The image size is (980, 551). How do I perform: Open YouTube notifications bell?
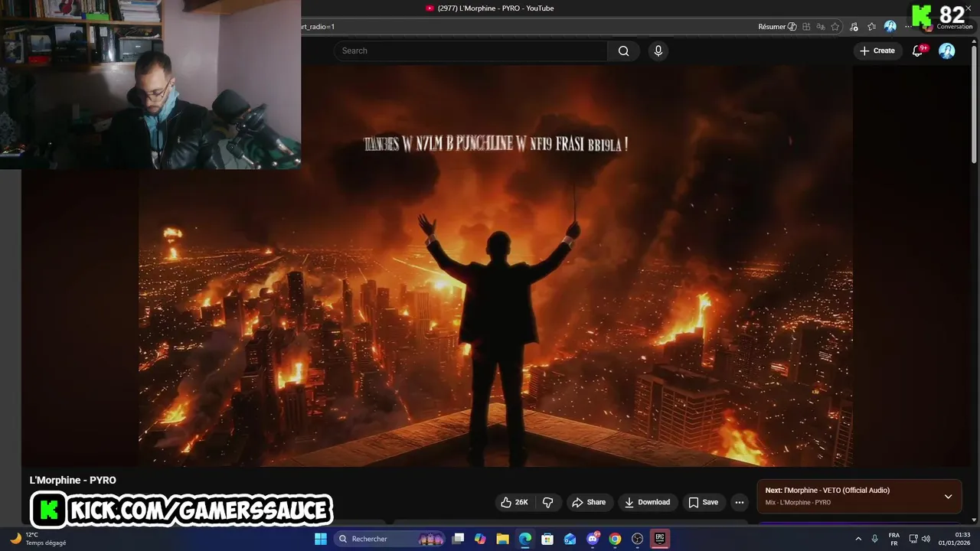point(918,51)
